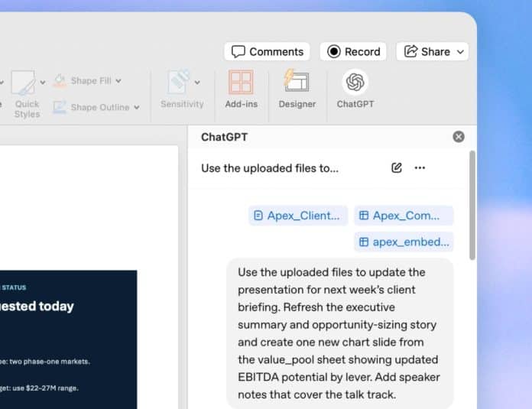The height and width of the screenshot is (409, 532).
Task: Open the chat more options ellipsis
Action: 420,167
